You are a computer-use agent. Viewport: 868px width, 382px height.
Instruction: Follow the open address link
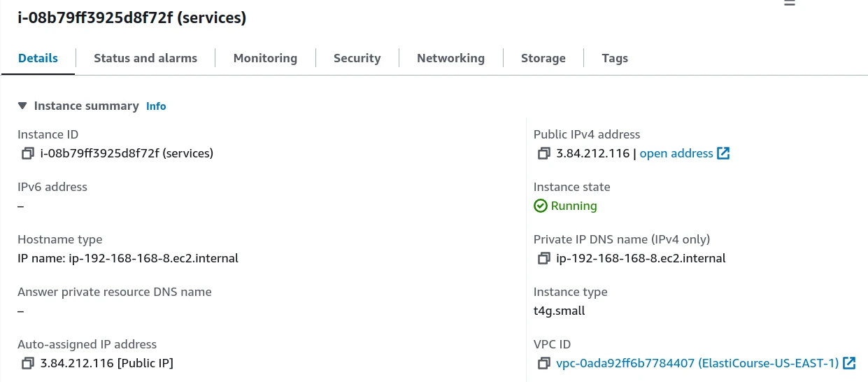(676, 153)
